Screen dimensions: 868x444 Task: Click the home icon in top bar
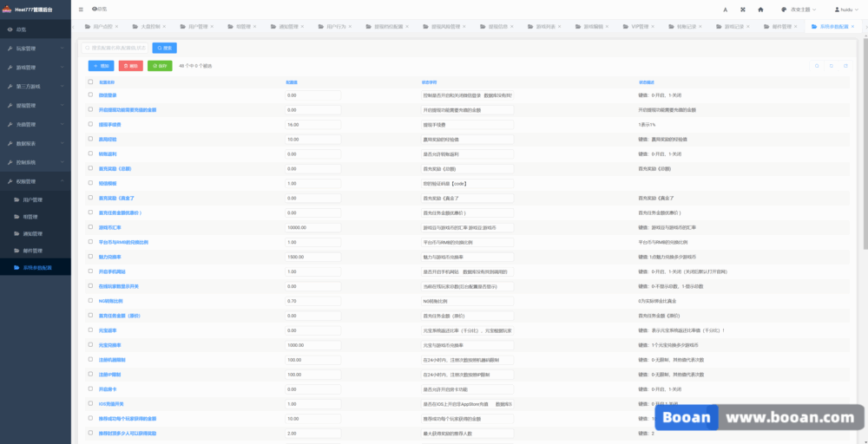(x=760, y=9)
